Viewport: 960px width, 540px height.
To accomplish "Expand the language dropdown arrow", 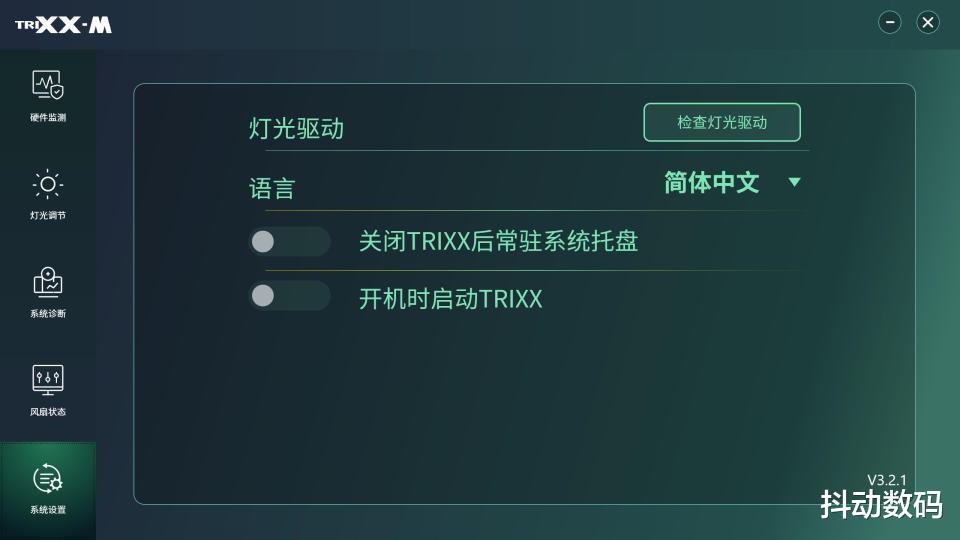I will click(795, 182).
